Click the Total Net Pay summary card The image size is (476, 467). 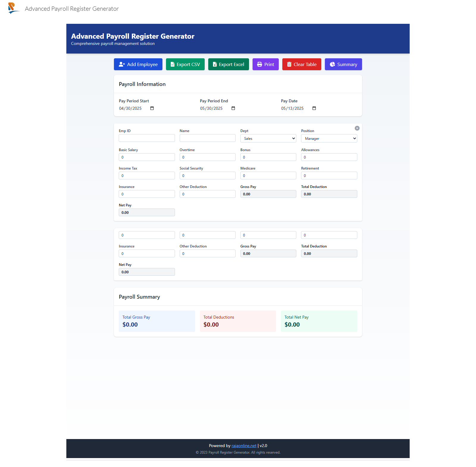(319, 321)
